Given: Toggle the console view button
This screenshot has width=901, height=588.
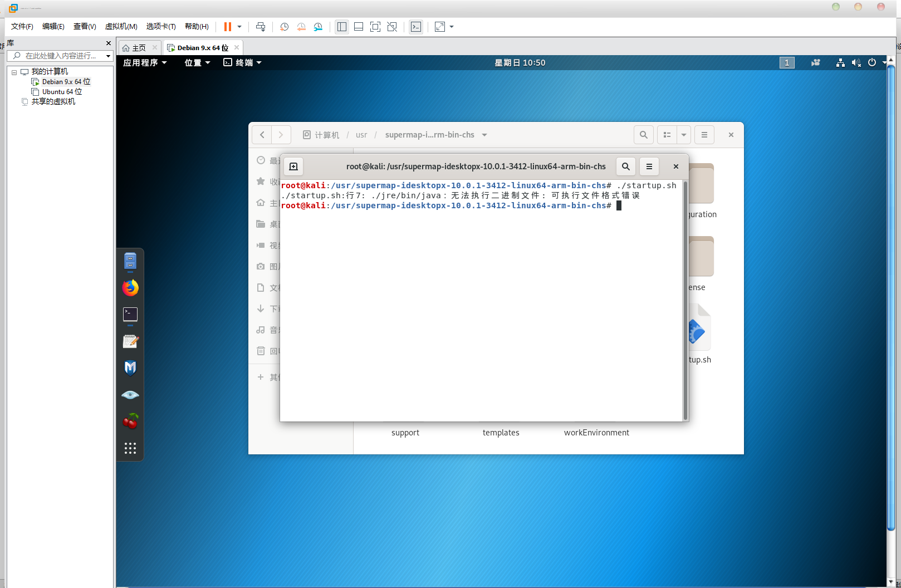Looking at the screenshot, I should (x=416, y=27).
